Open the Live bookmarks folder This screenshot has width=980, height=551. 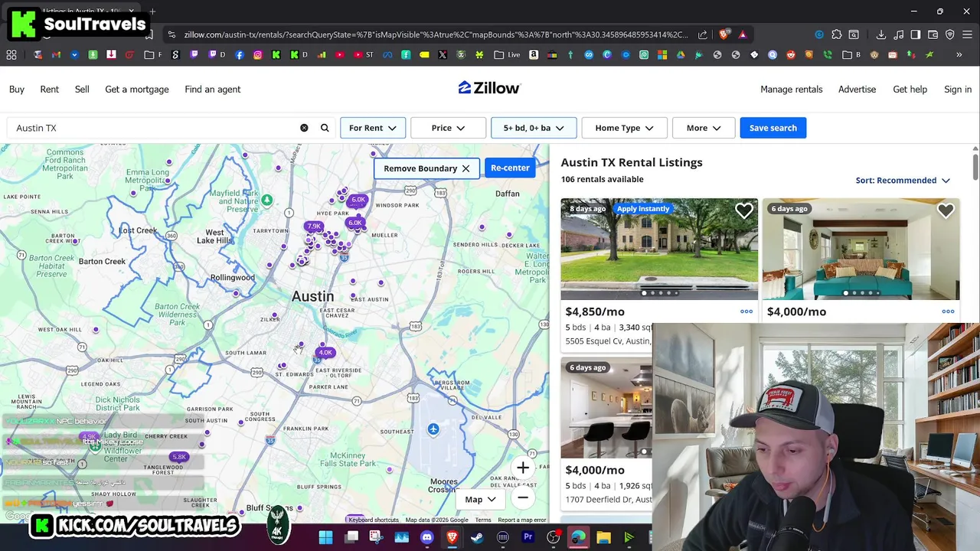507,55
